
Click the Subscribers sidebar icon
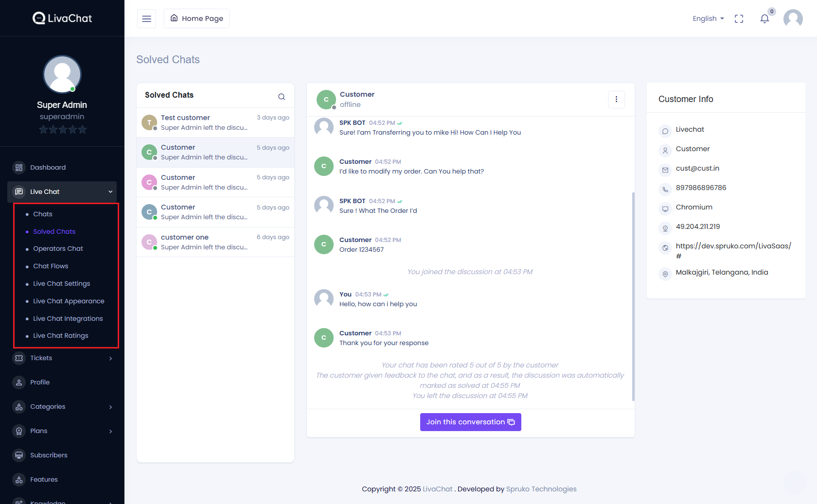point(19,455)
